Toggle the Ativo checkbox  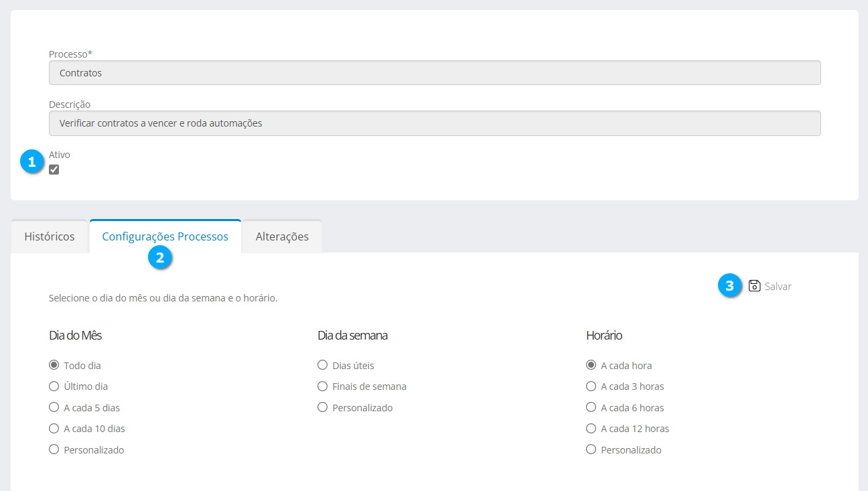pos(54,169)
